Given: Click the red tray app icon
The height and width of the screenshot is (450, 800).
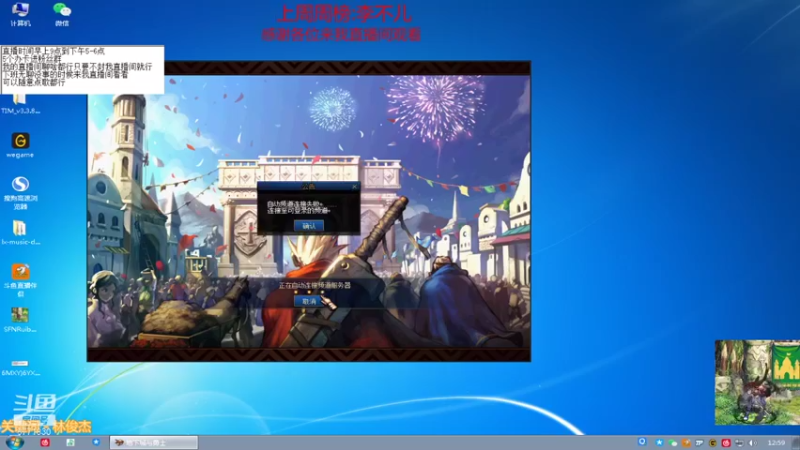Looking at the screenshot, I should [726, 443].
